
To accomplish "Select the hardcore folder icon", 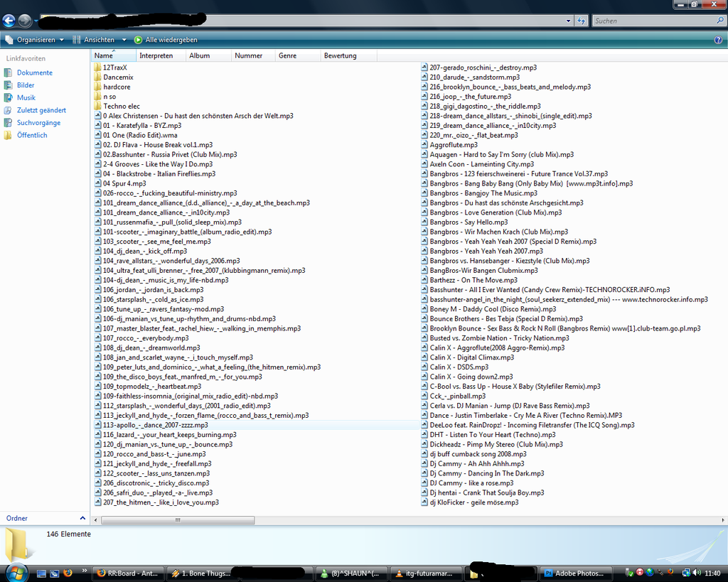I will pos(97,87).
